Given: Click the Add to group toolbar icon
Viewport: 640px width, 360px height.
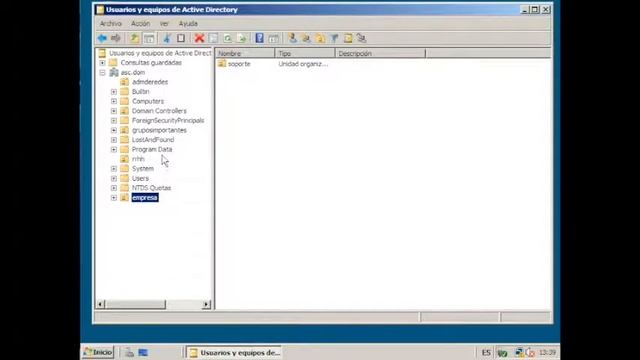Looking at the screenshot, I should pyautogui.click(x=362, y=38).
